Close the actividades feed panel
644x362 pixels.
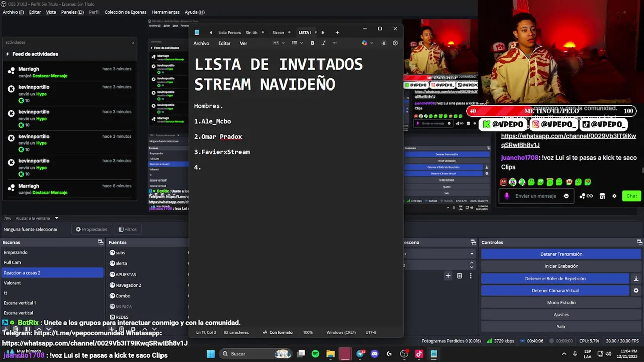pos(133,42)
